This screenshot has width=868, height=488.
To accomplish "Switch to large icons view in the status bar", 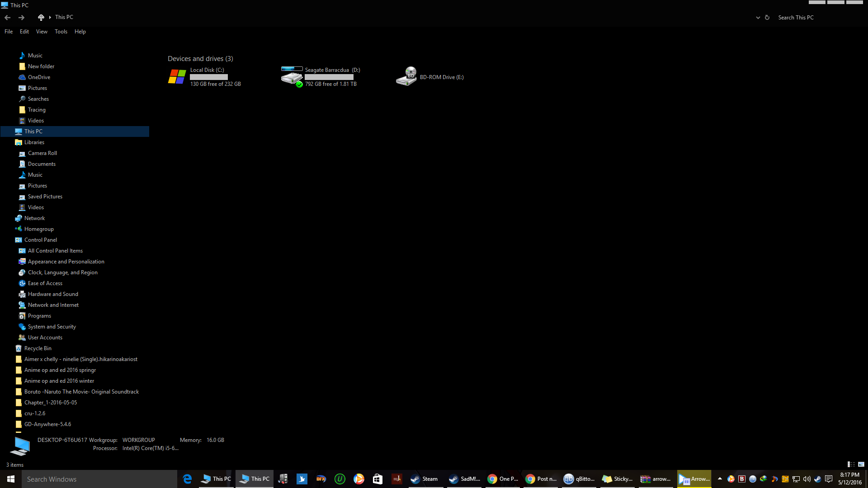I will [x=861, y=465].
